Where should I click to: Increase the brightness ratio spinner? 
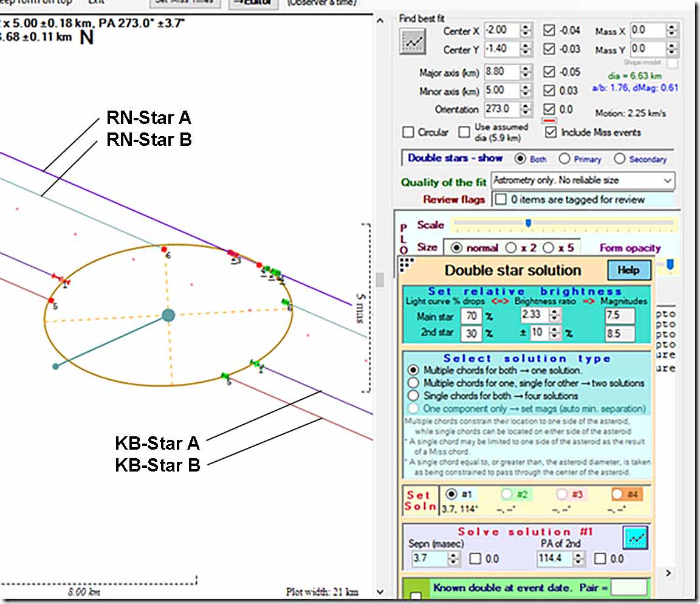553,312
